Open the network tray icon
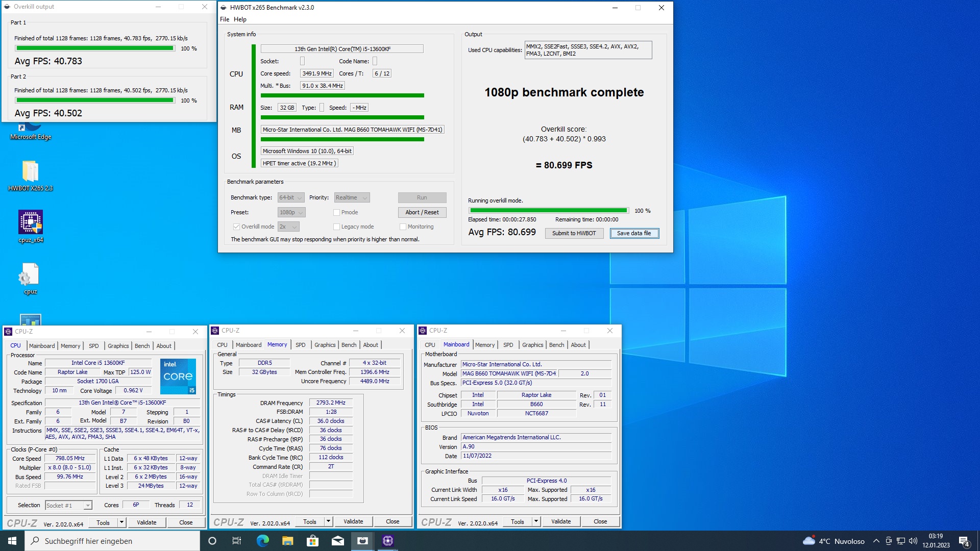 (x=901, y=541)
